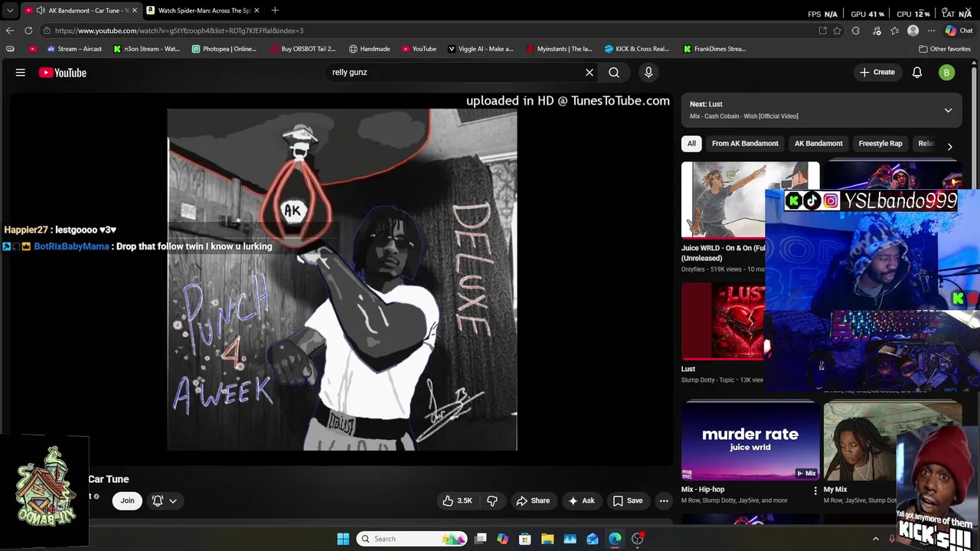Dislike the Car Tune video

point(492,500)
